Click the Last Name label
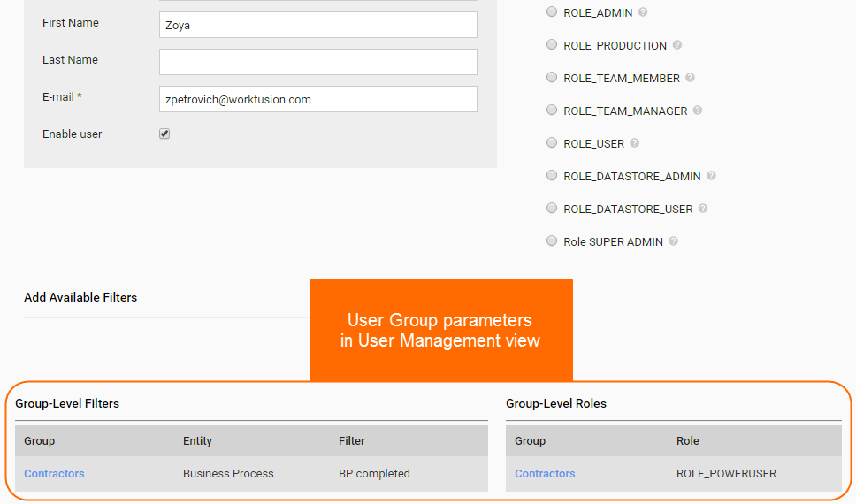Viewport: 856px width, 504px height. (71, 59)
